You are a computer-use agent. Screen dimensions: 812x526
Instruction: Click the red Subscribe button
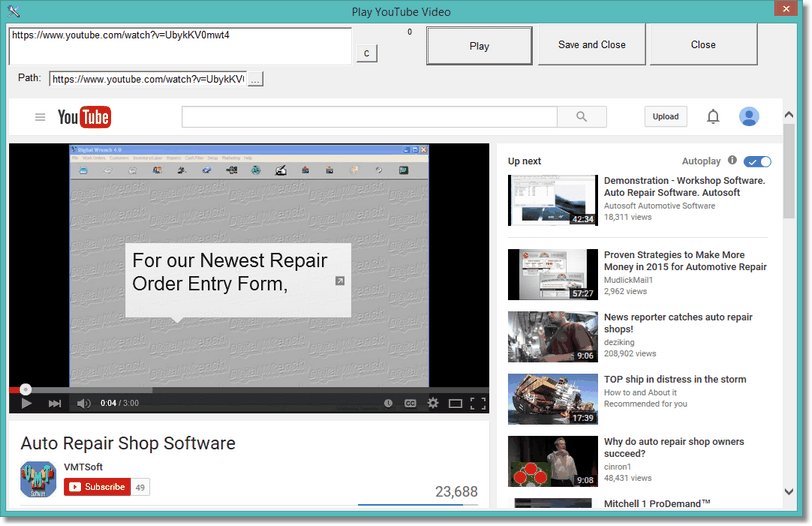point(97,487)
